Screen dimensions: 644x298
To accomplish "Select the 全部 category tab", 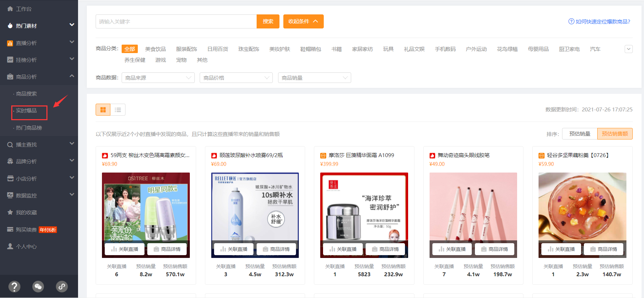I will click(x=130, y=49).
